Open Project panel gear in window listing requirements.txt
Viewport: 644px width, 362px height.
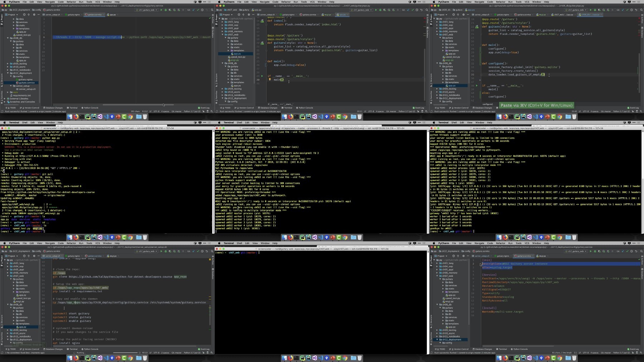click(34, 15)
